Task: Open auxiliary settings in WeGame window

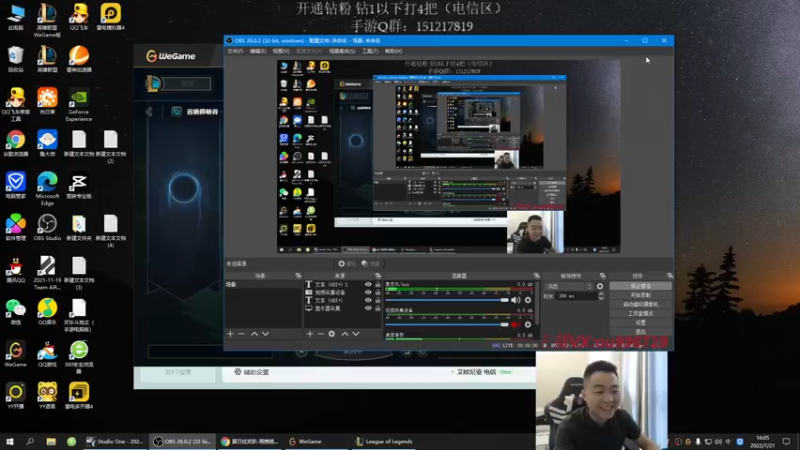Action: pyautogui.click(x=252, y=372)
